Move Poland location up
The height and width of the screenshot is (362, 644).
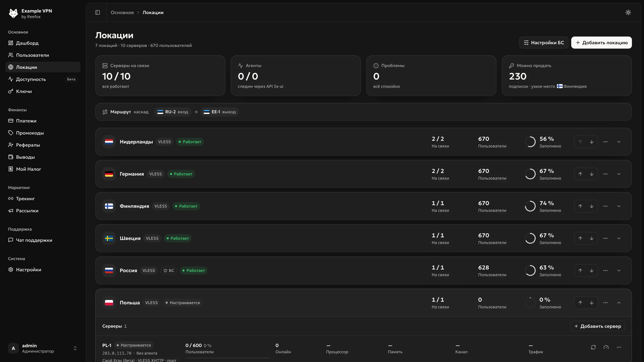(x=580, y=303)
